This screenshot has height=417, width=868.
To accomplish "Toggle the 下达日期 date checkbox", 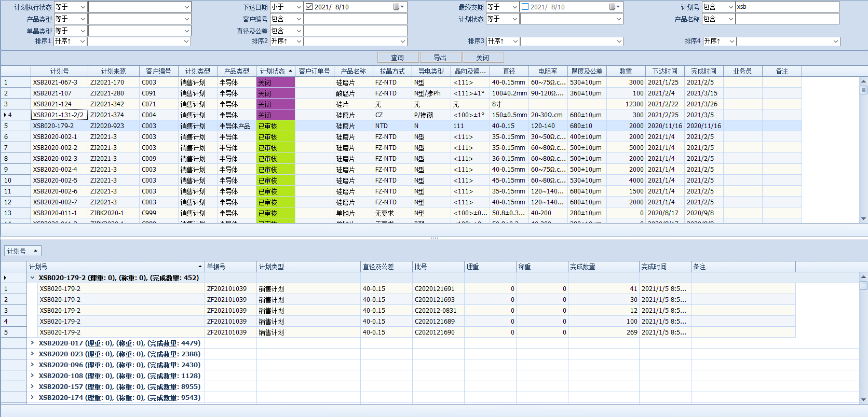I will click(309, 7).
